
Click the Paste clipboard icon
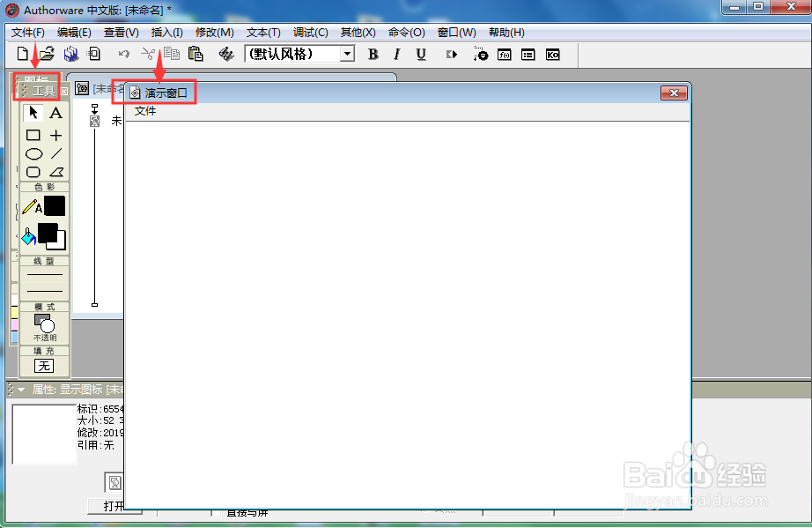tap(196, 54)
